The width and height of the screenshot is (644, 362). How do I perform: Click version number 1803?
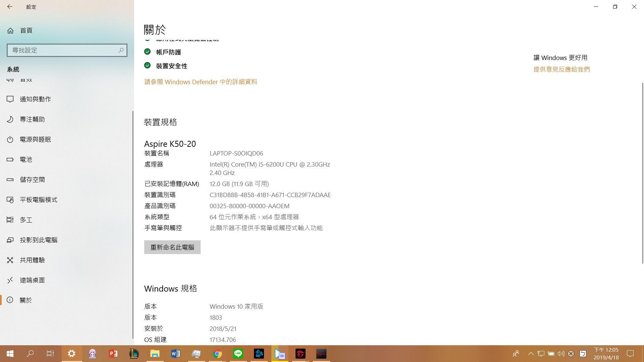pyautogui.click(x=216, y=318)
